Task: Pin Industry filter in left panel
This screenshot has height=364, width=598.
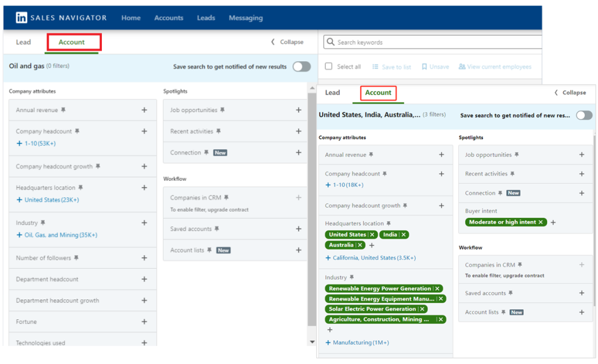Action: (43, 222)
